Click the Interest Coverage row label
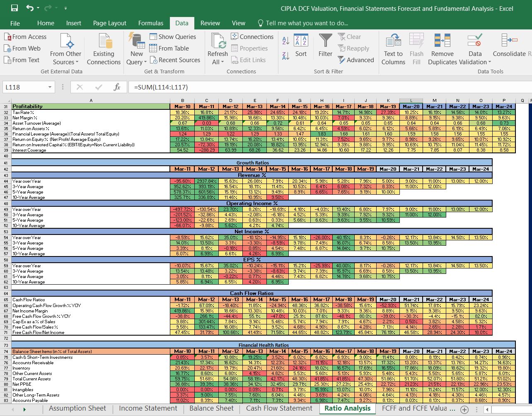 pos(27,150)
